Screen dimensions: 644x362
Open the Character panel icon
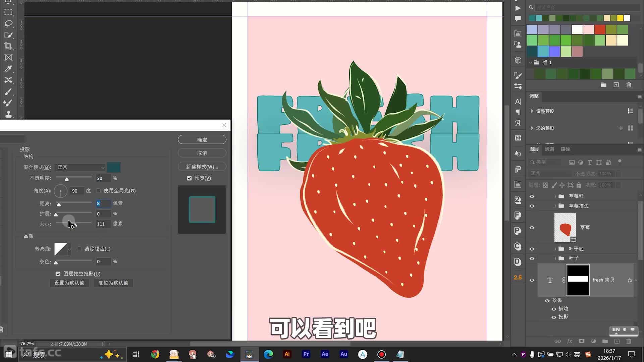coord(518,102)
